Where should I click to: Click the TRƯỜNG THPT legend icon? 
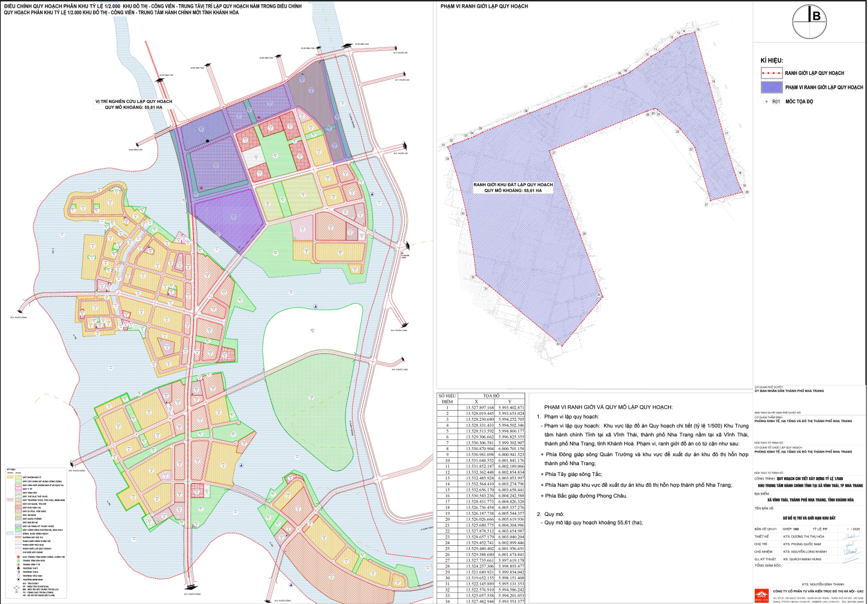pos(19,568)
